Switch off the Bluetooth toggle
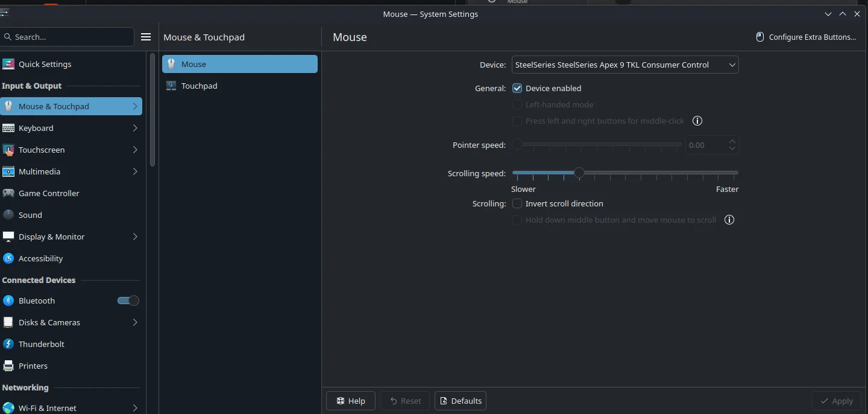Viewport: 868px width, 414px height. pos(128,301)
